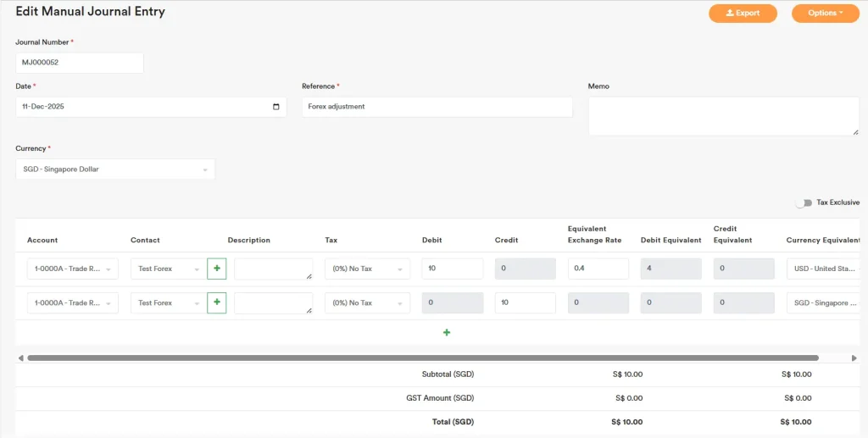This screenshot has height=438, width=868.
Task: Add a new journal line with green plus
Action: point(447,332)
